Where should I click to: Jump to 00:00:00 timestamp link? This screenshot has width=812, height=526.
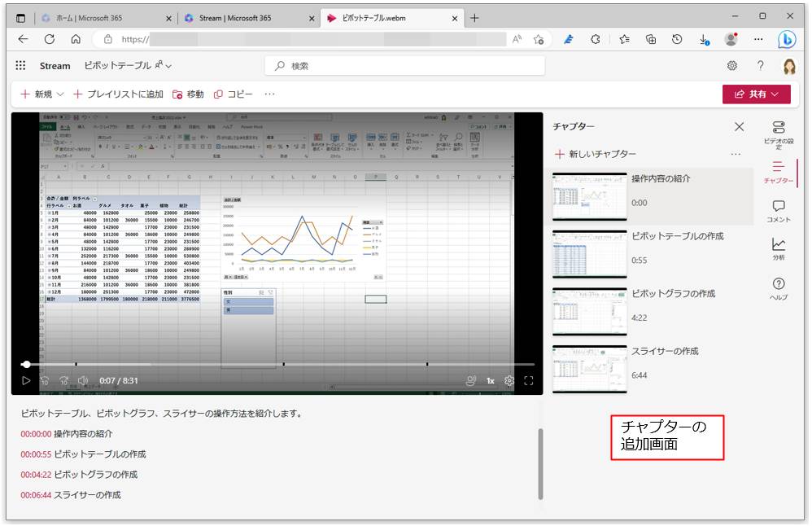36,434
